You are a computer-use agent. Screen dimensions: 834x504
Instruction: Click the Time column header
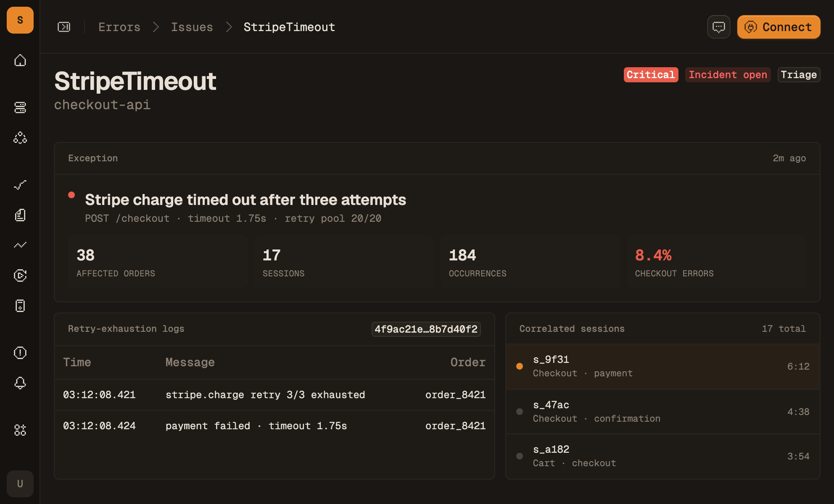[77, 362]
